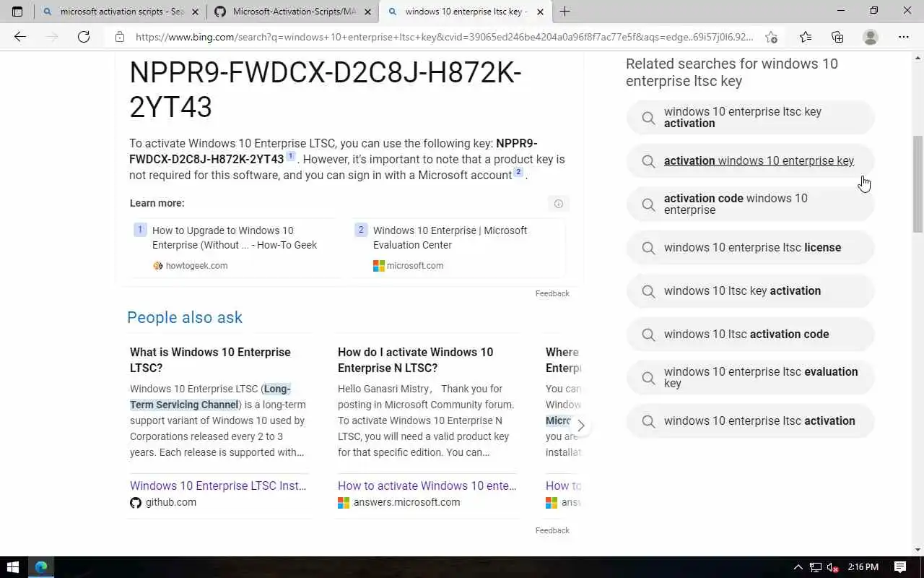Open the browser profile avatar
Image resolution: width=924 pixels, height=578 pixels.
pos(871,37)
